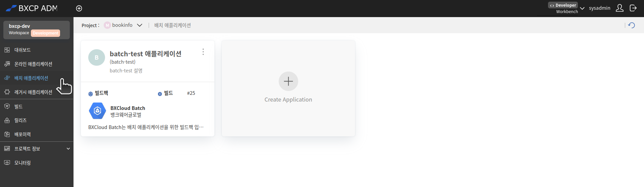This screenshot has height=187, width=644.
Task: Click the 빌드 gear icon on card
Action: (160, 94)
